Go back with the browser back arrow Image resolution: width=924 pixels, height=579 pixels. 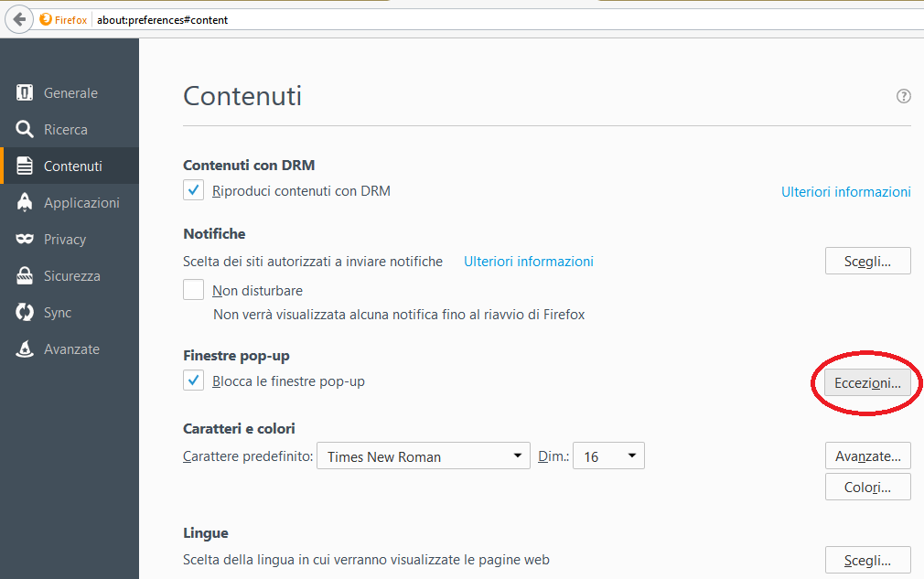point(19,19)
